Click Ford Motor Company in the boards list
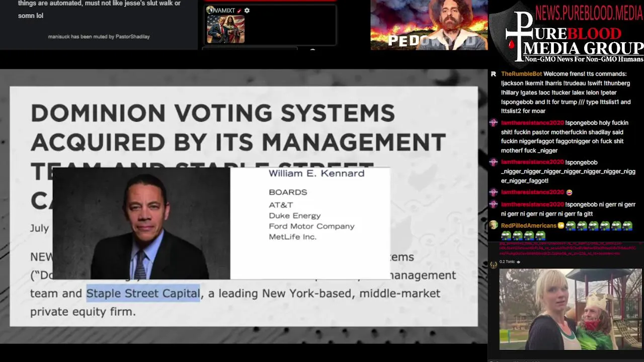The height and width of the screenshot is (362, 644). [311, 226]
